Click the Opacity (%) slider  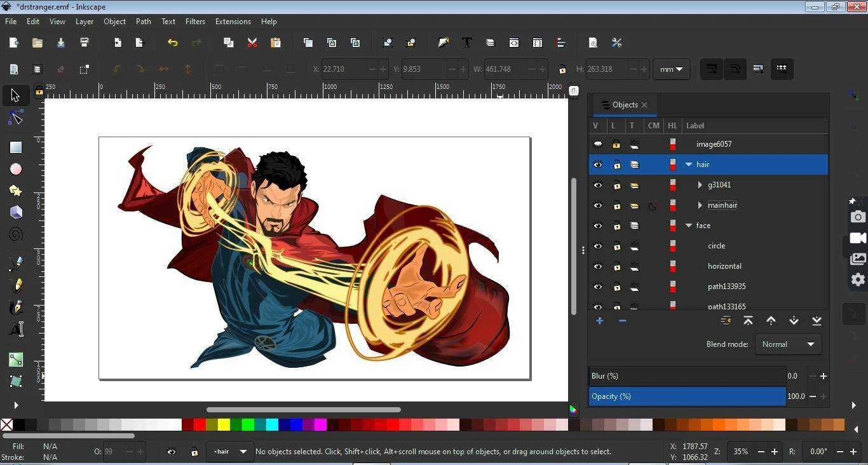(x=688, y=396)
